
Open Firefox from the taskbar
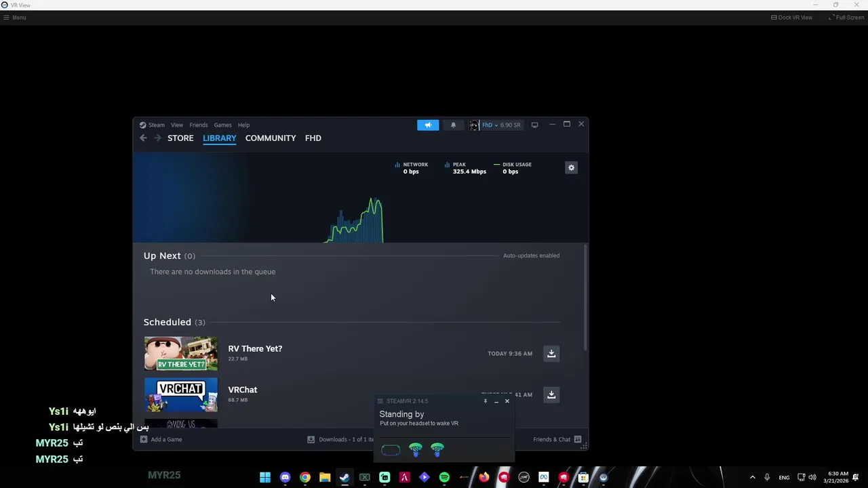tap(484, 477)
